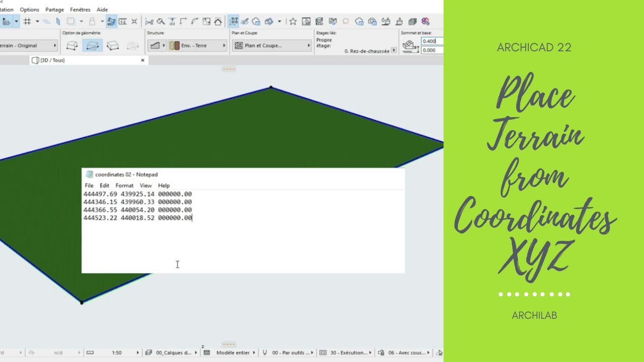Image resolution: width=644 pixels, height=362 pixels.
Task: Open the Partage menu
Action: (x=54, y=10)
